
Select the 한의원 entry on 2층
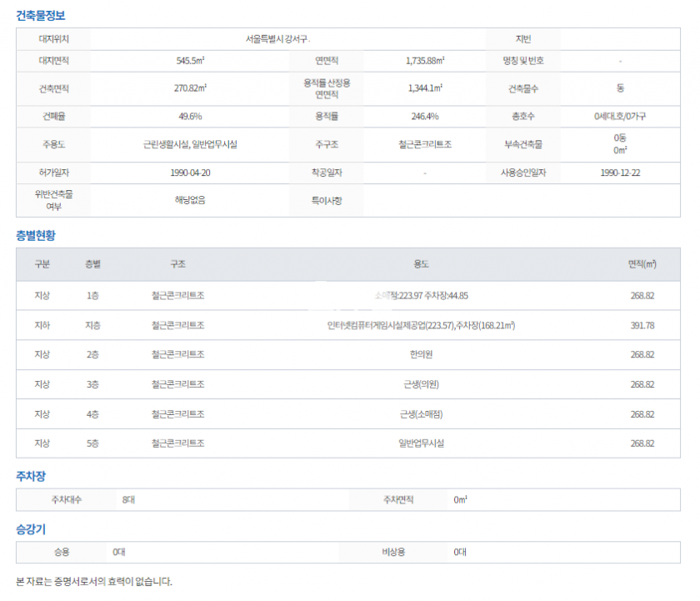pyautogui.click(x=421, y=354)
